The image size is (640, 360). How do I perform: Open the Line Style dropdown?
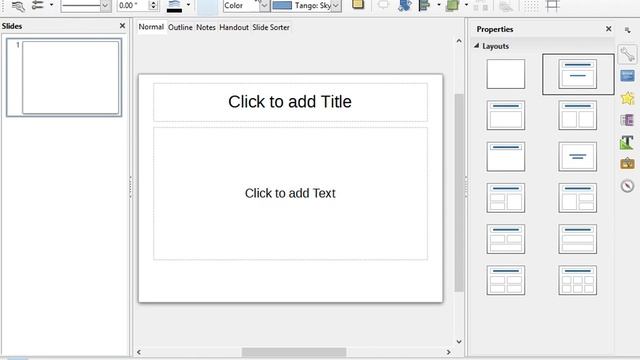point(86,6)
